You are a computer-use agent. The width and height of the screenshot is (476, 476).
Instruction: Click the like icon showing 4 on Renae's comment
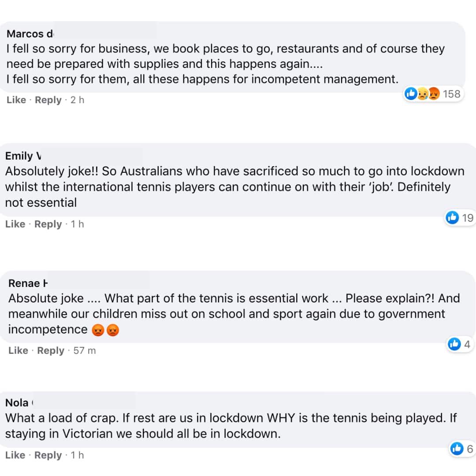coord(454,344)
